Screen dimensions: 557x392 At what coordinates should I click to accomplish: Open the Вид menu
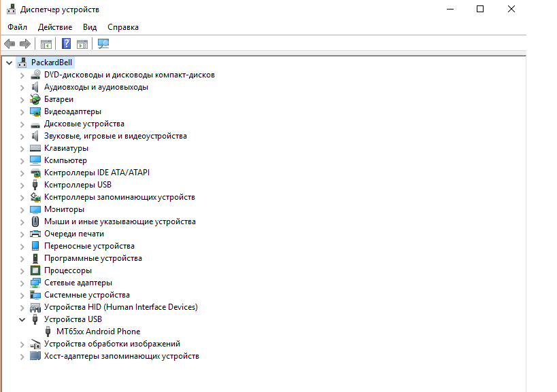pos(90,27)
